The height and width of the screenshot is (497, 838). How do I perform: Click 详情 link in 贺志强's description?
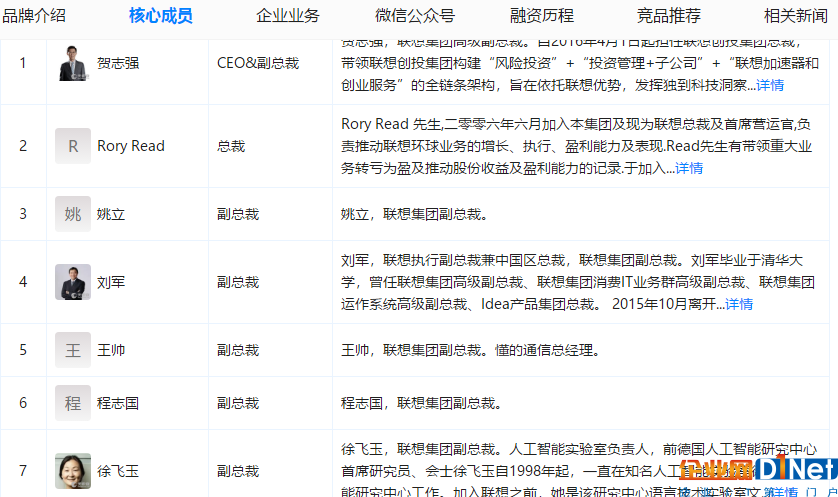pyautogui.click(x=770, y=85)
